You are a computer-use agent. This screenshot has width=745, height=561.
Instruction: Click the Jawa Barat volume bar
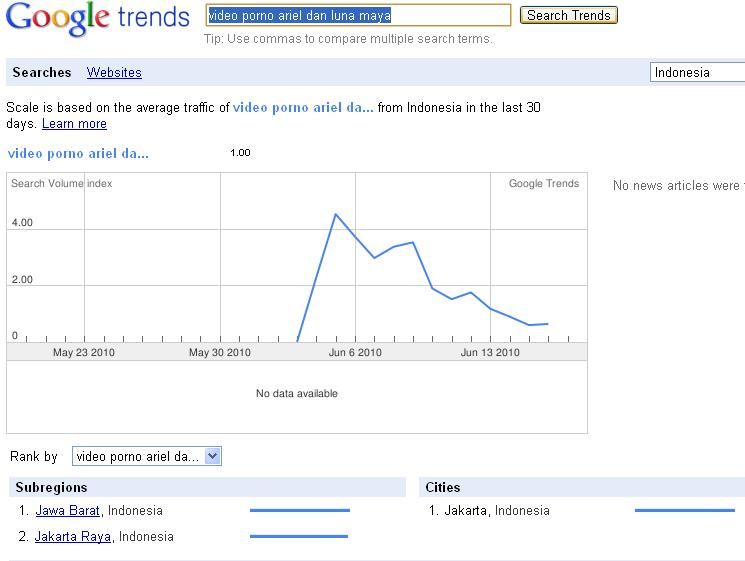point(300,510)
